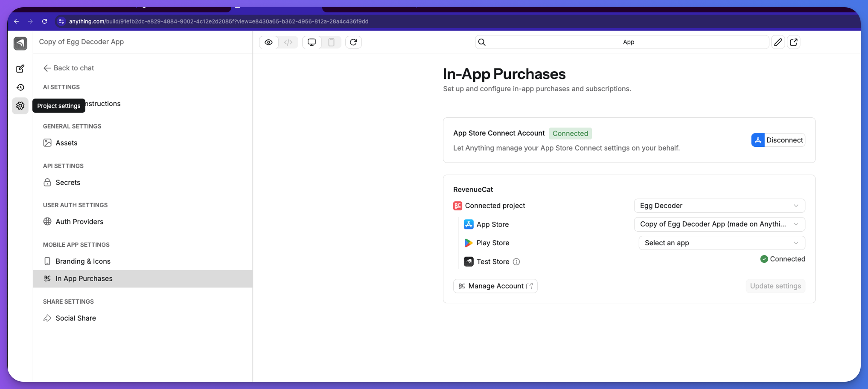Image resolution: width=868 pixels, height=389 pixels.
Task: Click the In-App Purchases heading
Action: pos(504,74)
